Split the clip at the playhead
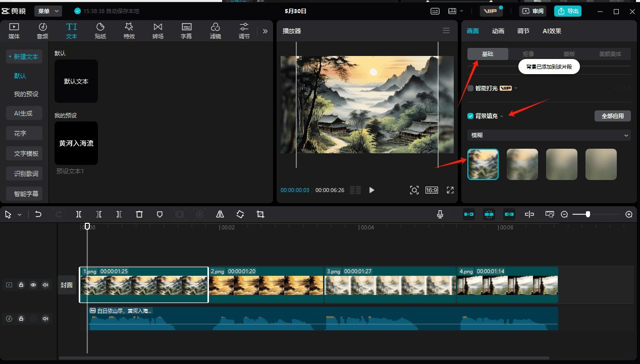 point(79,214)
